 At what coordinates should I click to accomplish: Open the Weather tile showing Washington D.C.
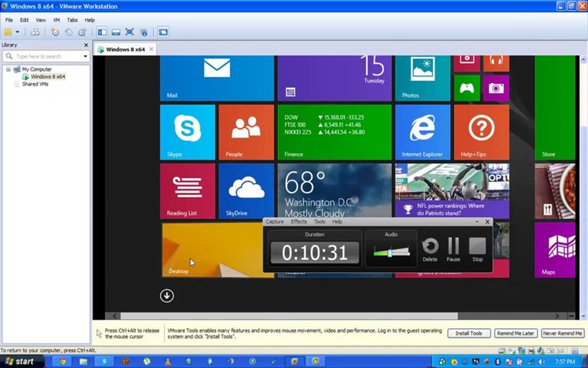coord(334,191)
